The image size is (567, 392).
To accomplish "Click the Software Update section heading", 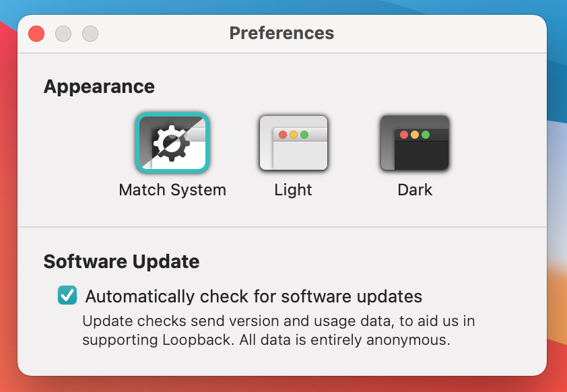I will coord(121,261).
